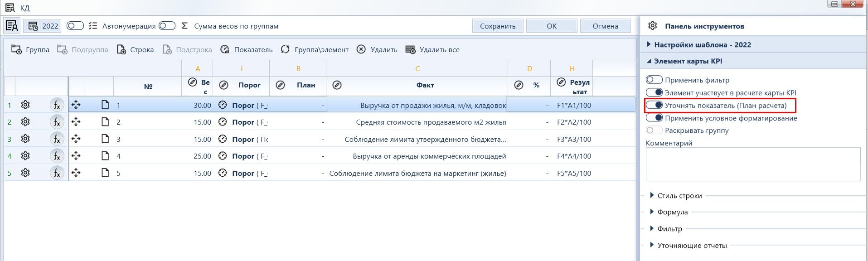Open gear settings for row 2
The height and width of the screenshot is (261, 868).
(x=25, y=122)
